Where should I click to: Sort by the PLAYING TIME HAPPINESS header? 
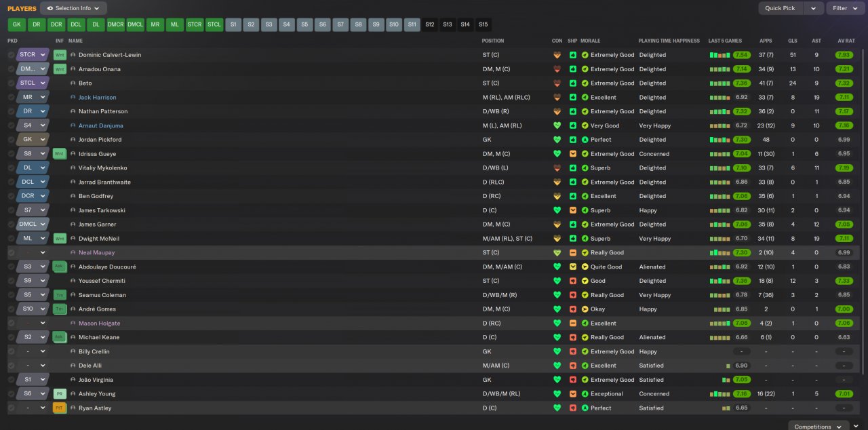coord(669,41)
